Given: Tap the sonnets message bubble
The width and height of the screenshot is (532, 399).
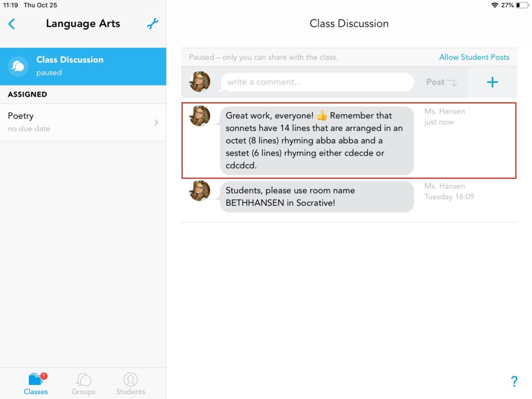Looking at the screenshot, I should (x=317, y=141).
